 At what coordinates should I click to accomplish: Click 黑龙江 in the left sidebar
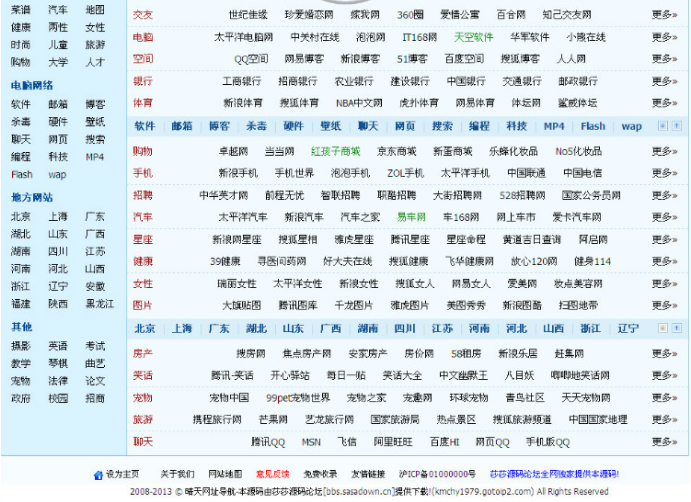[100, 304]
